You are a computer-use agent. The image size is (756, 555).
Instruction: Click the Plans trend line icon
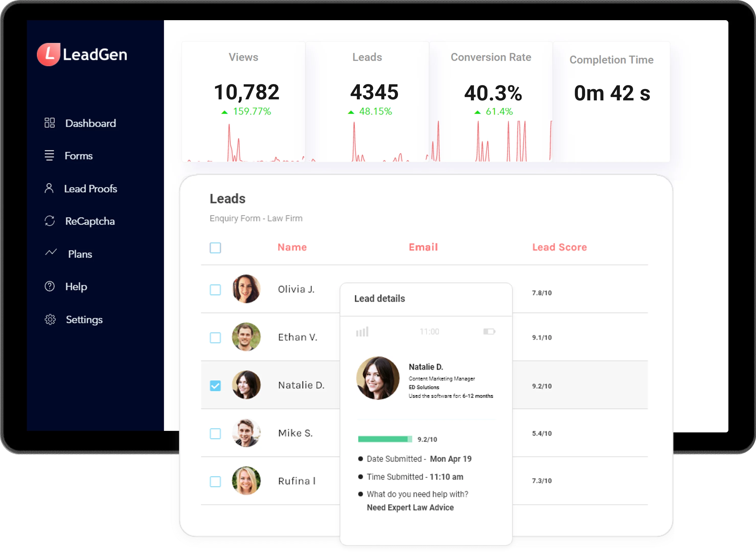51,252
